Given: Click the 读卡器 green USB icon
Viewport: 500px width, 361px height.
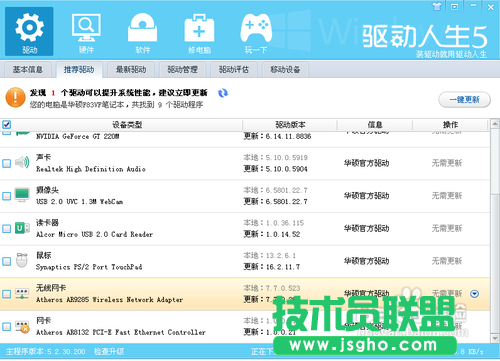Looking at the screenshot, I should pyautogui.click(x=22, y=228).
